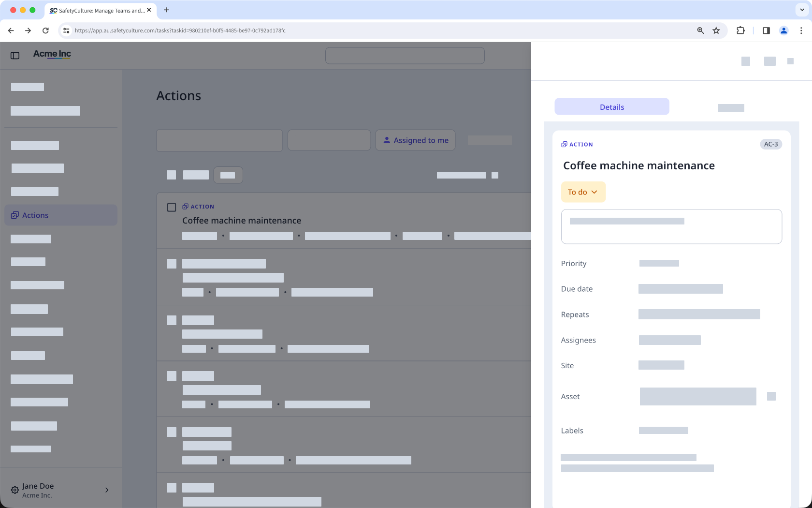Open the Chrome three-dot menu

(801, 30)
